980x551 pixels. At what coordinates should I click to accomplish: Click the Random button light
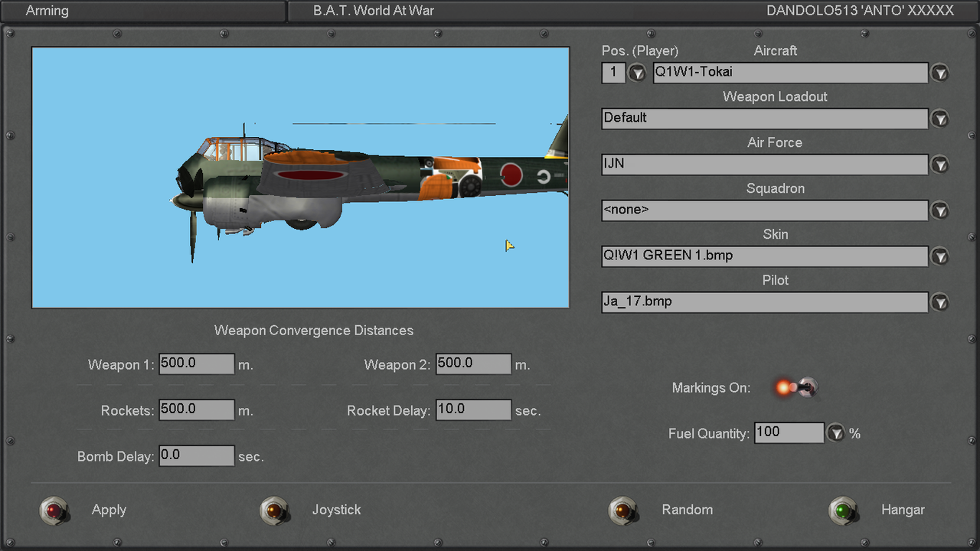pos(623,510)
